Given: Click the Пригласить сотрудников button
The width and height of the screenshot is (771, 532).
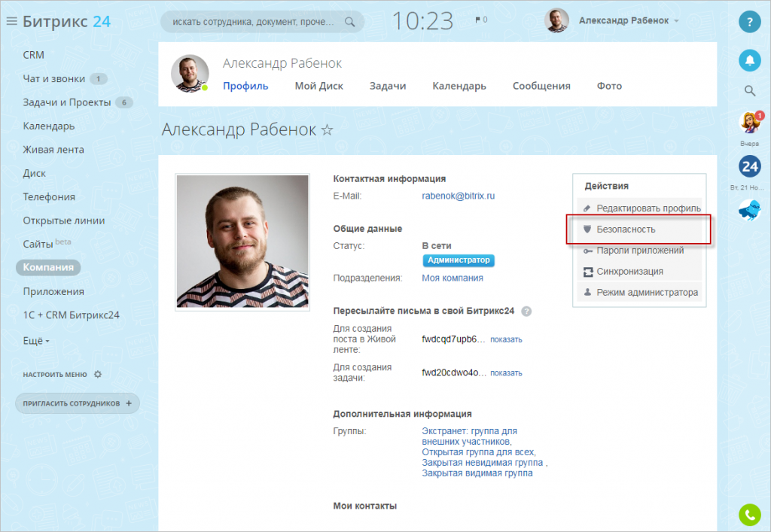Looking at the screenshot, I should click(x=78, y=403).
